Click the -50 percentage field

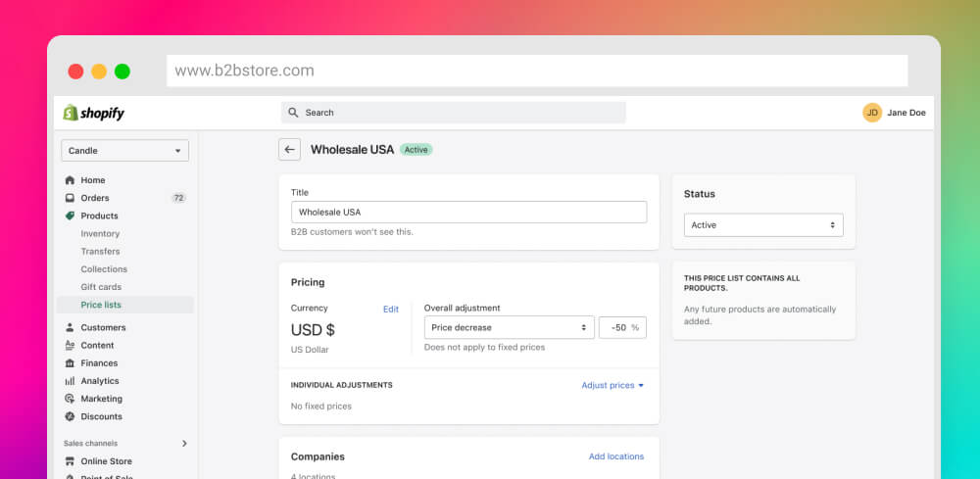click(x=622, y=327)
